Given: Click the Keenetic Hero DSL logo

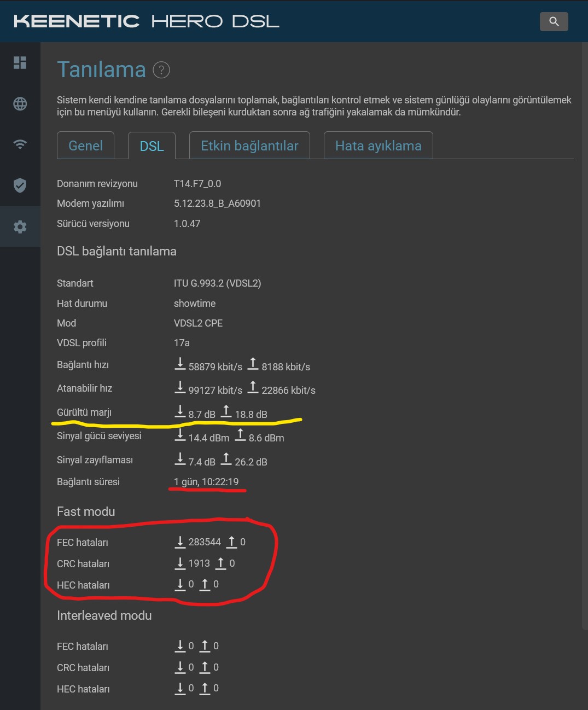Looking at the screenshot, I should tap(147, 21).
